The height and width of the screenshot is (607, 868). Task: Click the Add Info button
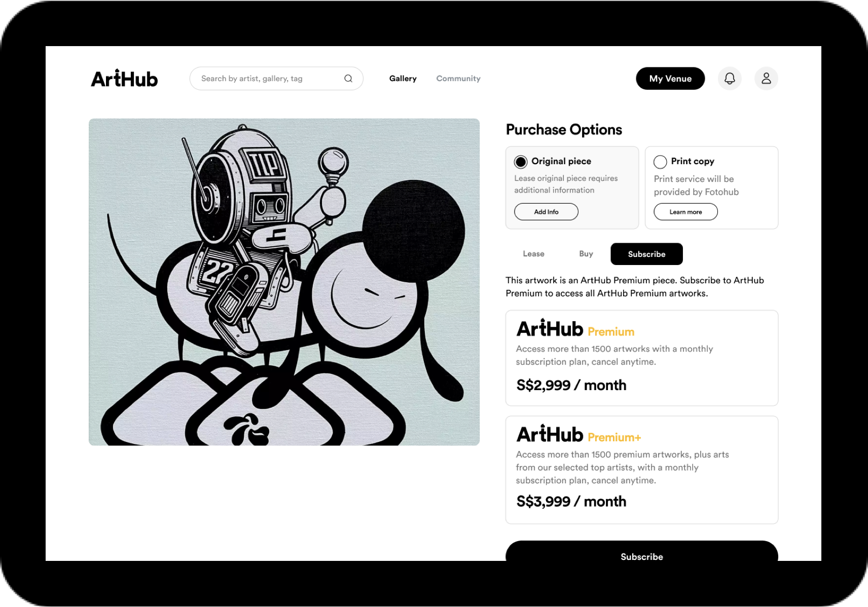pyautogui.click(x=546, y=212)
